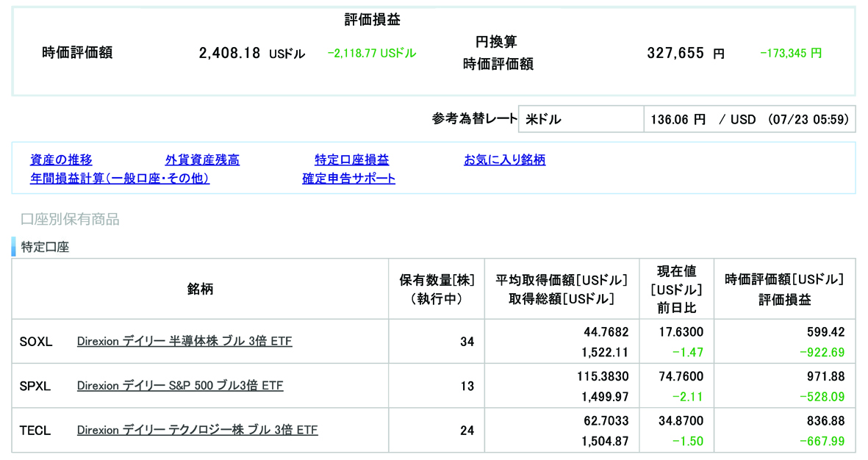
Task: Click SOXL average price 44.7682
Action: click(606, 332)
